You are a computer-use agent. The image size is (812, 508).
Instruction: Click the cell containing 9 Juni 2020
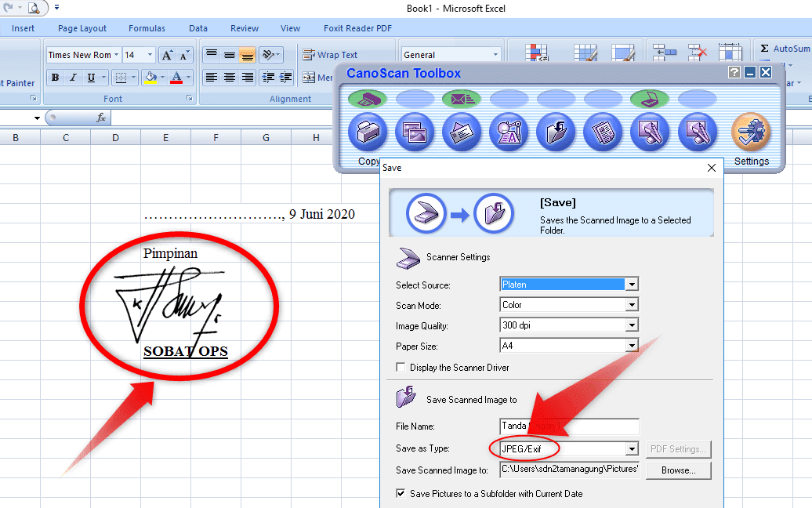(x=321, y=214)
